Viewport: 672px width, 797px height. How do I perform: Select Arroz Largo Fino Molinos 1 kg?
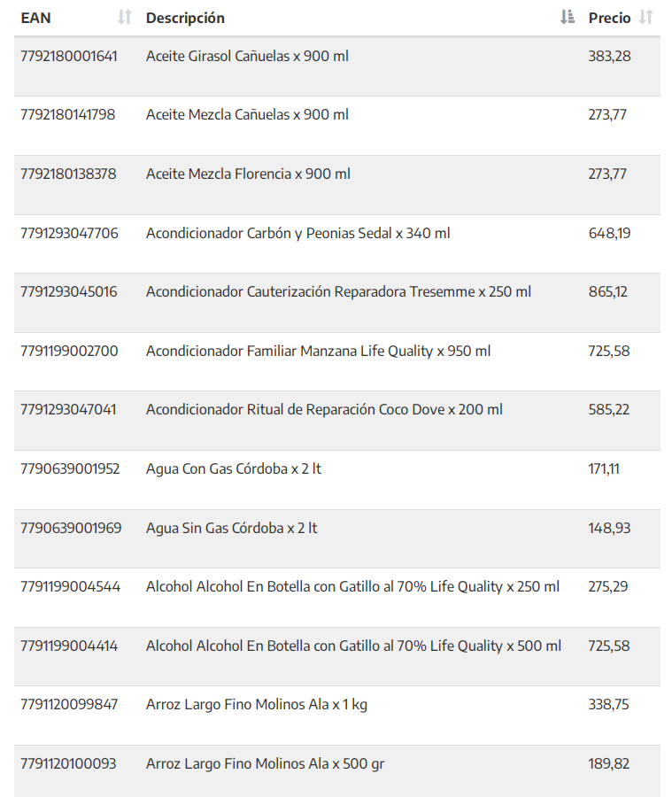(257, 705)
